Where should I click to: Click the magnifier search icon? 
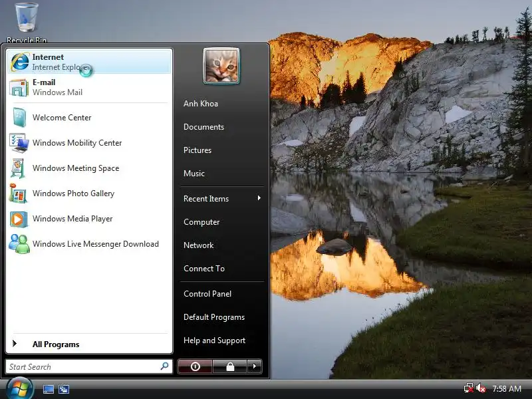click(x=164, y=366)
